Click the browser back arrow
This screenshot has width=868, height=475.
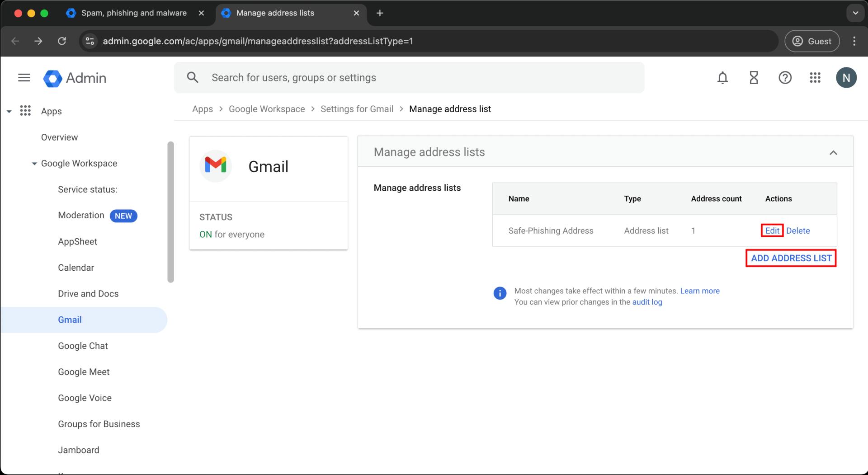[15, 41]
